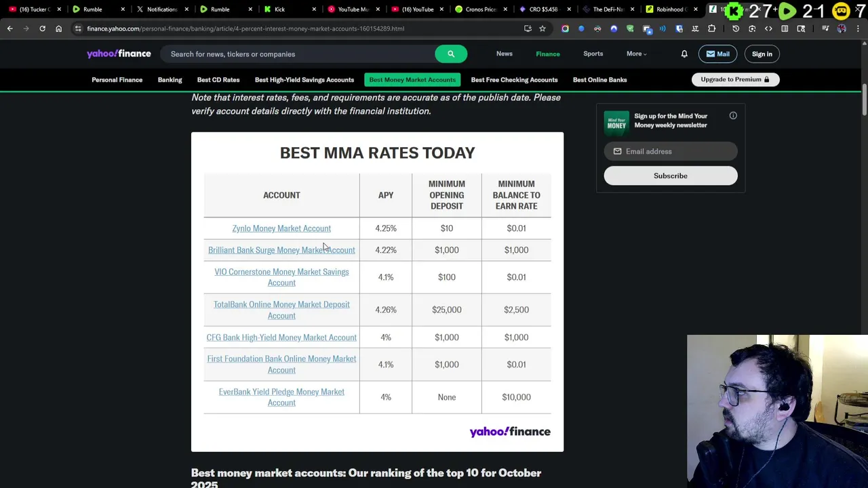Open Best Free Checking Accounts nav item
868x488 pixels.
tap(514, 80)
